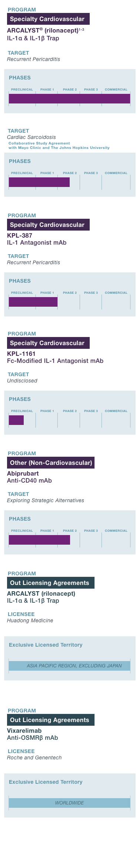This screenshot has height=868, width=139.
Task: Click Huadong Medicine licensee text
Action: [x=30, y=620]
